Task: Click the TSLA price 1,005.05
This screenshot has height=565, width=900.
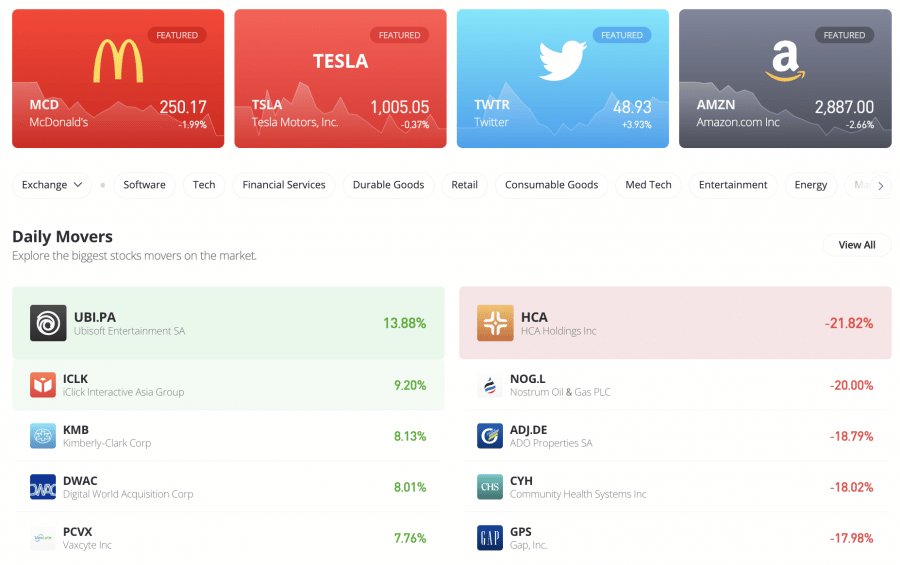Action: [399, 107]
